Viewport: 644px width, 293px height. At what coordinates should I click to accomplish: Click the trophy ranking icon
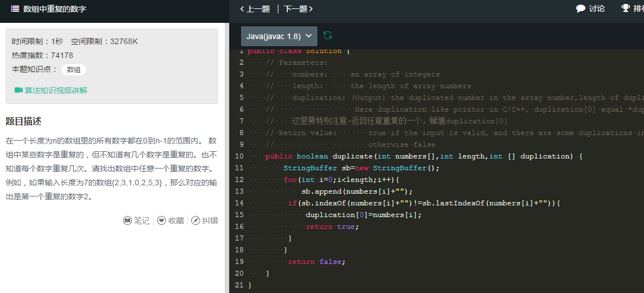(625, 8)
